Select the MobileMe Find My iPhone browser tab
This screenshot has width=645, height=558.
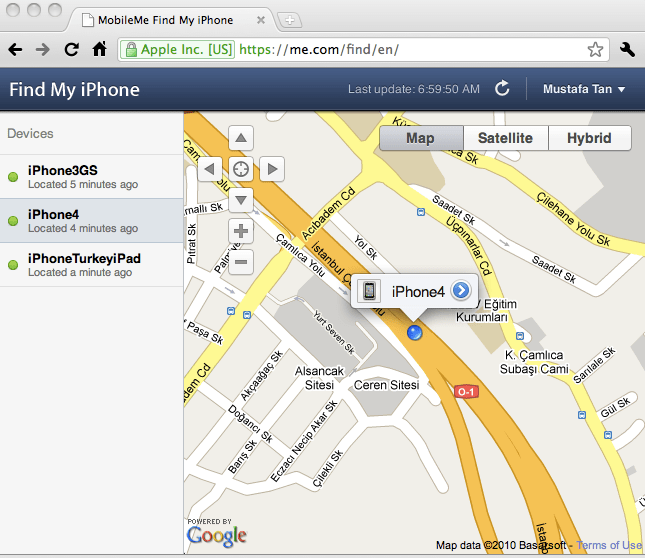(171, 20)
